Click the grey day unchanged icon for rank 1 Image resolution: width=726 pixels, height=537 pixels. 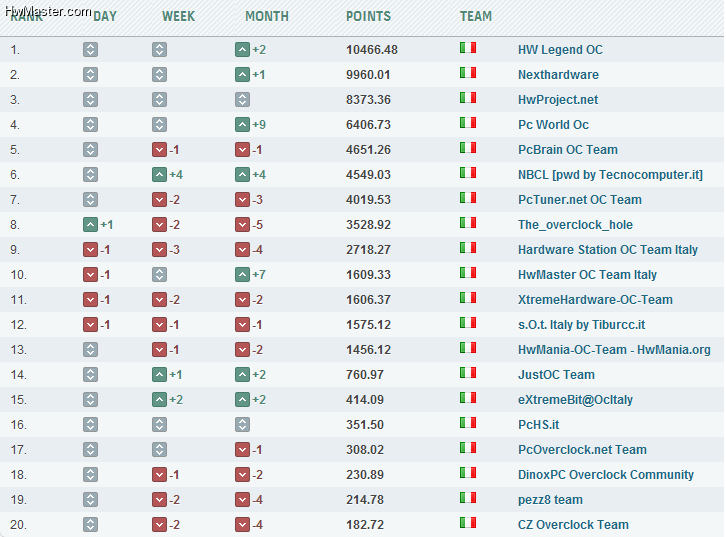coord(90,50)
